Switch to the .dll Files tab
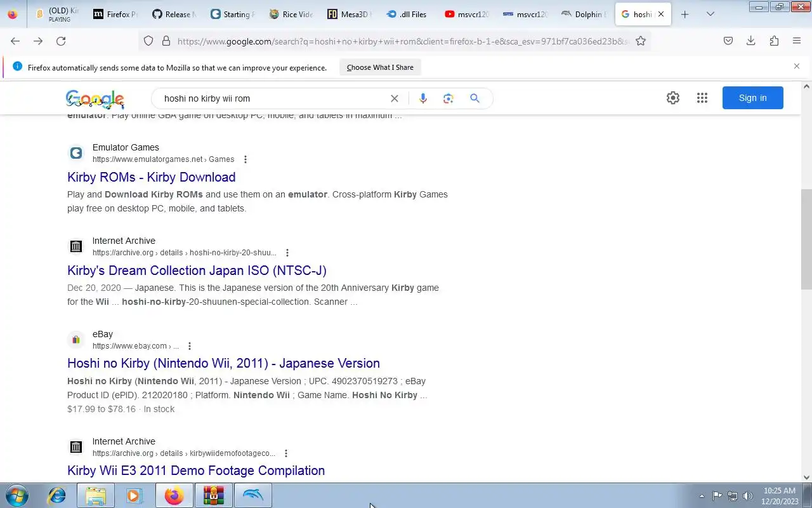Screen dimensions: 812x508 coord(407,14)
